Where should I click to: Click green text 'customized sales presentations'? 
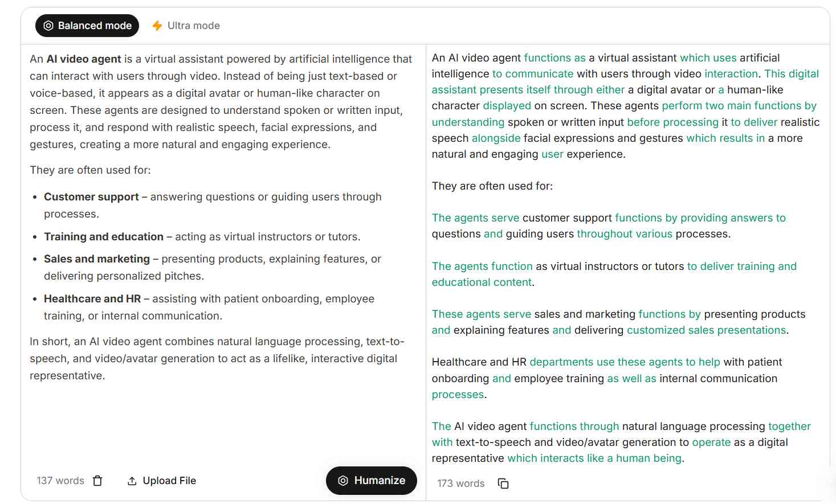pyautogui.click(x=706, y=330)
